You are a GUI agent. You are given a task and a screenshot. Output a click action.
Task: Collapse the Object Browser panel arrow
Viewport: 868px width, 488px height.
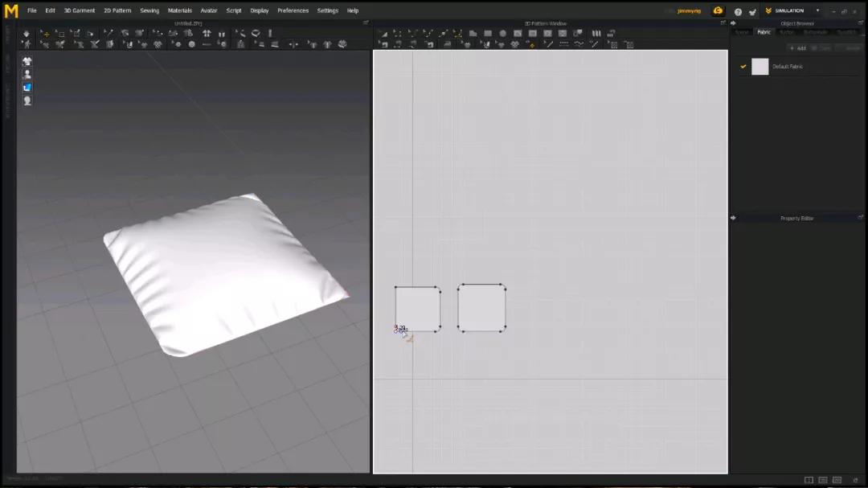pos(733,23)
